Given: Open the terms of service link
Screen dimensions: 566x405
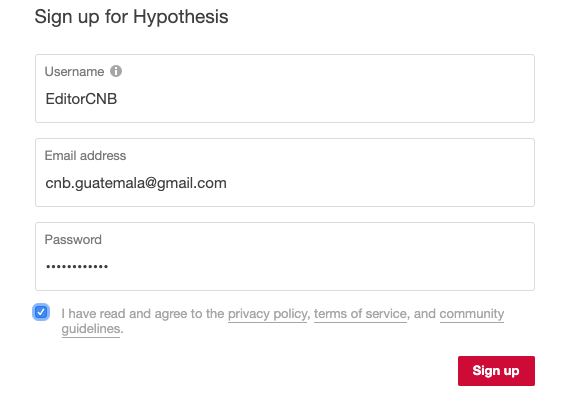Looking at the screenshot, I should click(x=360, y=314).
